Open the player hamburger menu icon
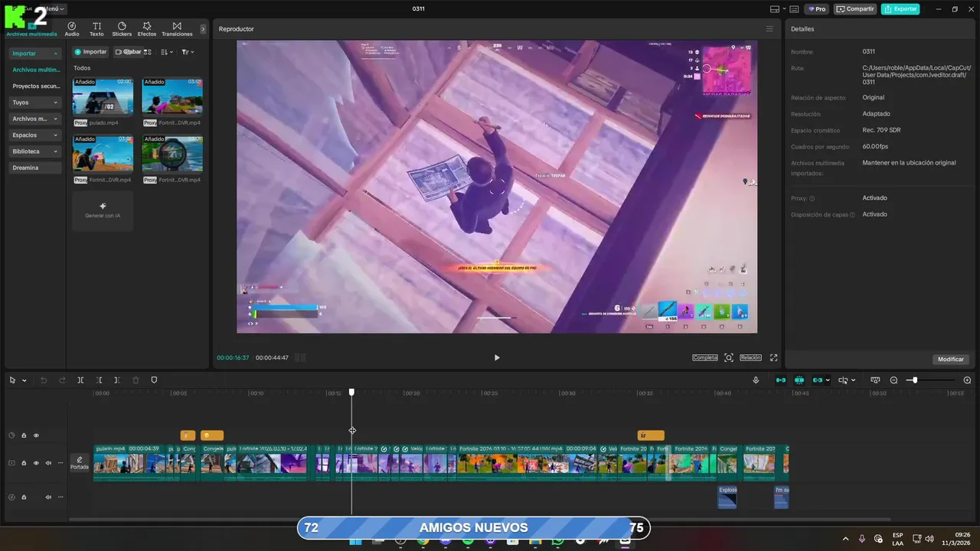Image resolution: width=980 pixels, height=551 pixels. point(769,29)
